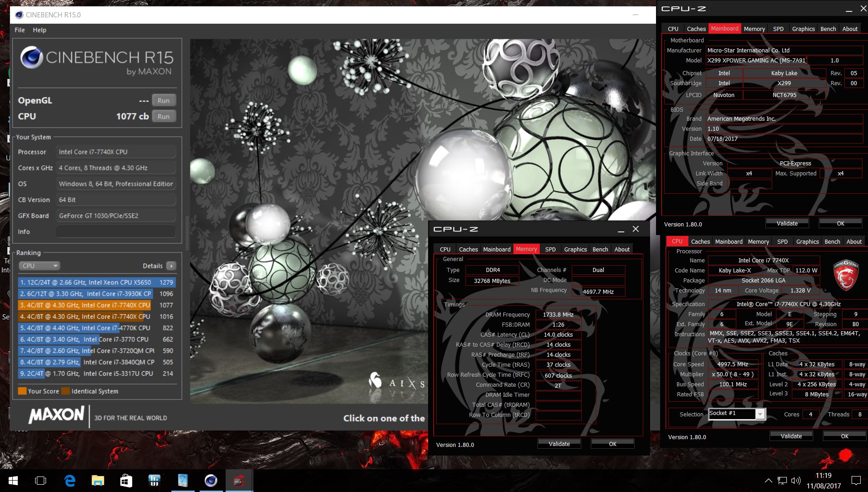The width and height of the screenshot is (868, 492).
Task: Open About tab in CPU-tab CPU-Z window
Action: tap(854, 241)
